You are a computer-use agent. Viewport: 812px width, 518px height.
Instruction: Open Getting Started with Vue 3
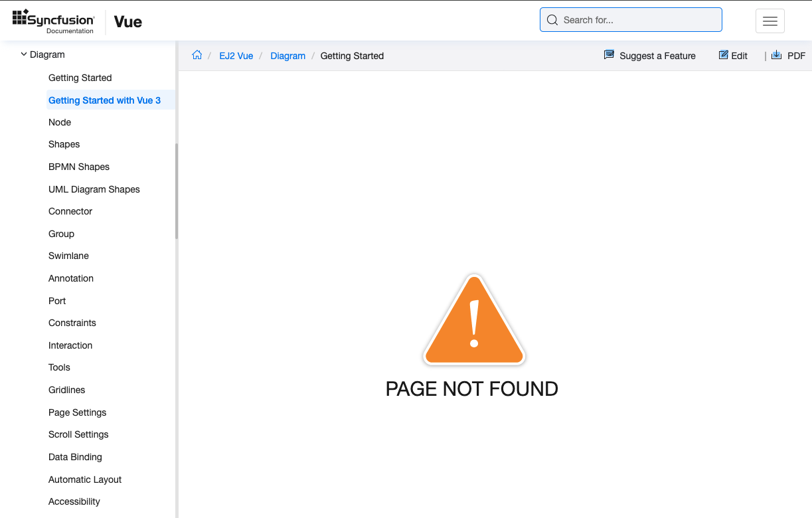[x=104, y=100]
